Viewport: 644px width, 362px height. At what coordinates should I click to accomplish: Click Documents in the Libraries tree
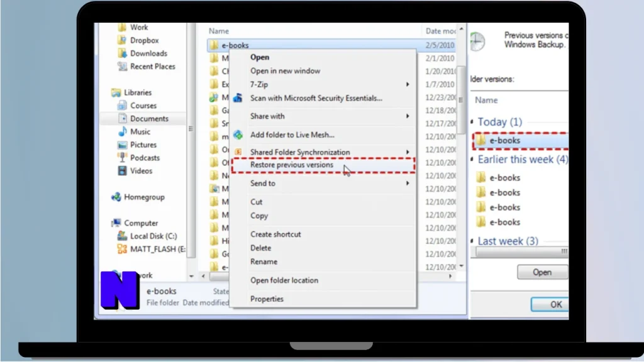pyautogui.click(x=150, y=119)
